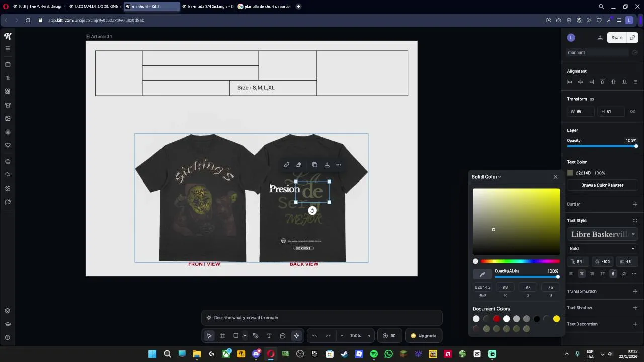
Task: Select the pen drawing tool
Action: (x=256, y=336)
